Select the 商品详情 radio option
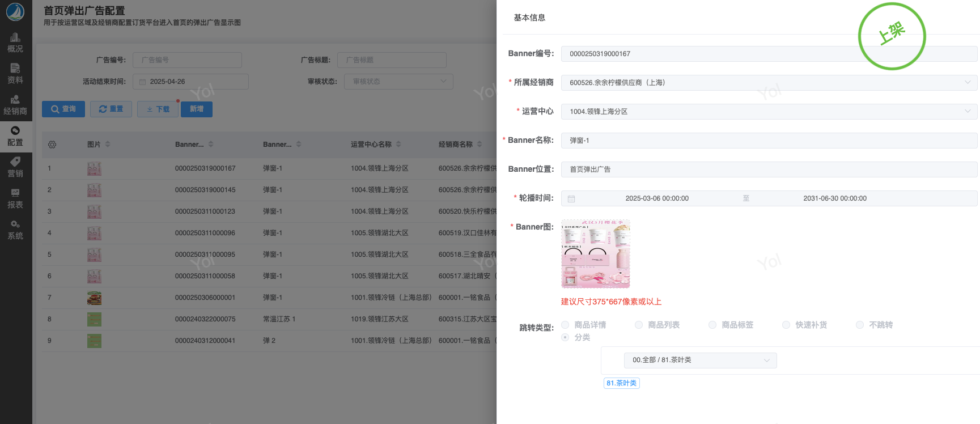 point(565,325)
